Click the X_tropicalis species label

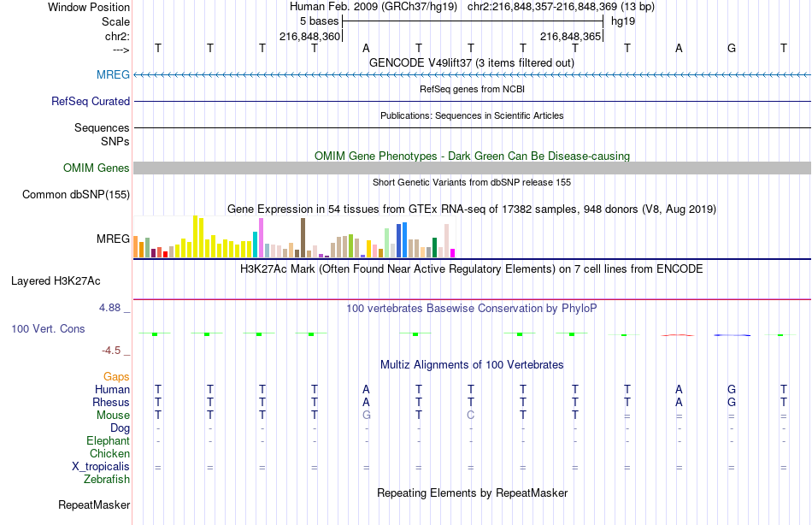coord(101,467)
